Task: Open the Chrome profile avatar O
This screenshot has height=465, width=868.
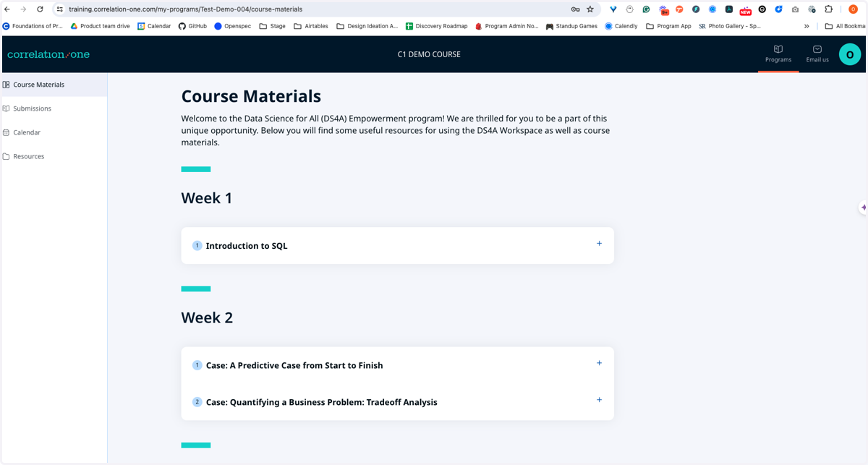Action: click(853, 9)
